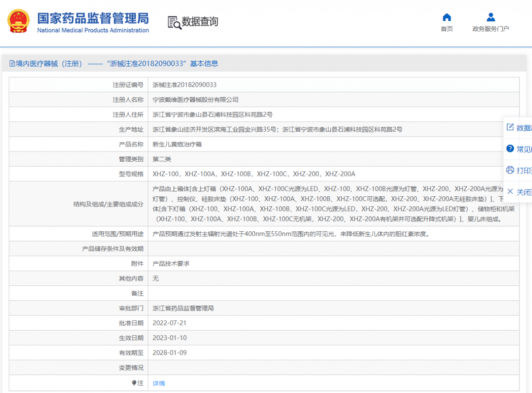This screenshot has width=532, height=393.
Task: Click the 数据查询 heading
Action: coord(200,21)
